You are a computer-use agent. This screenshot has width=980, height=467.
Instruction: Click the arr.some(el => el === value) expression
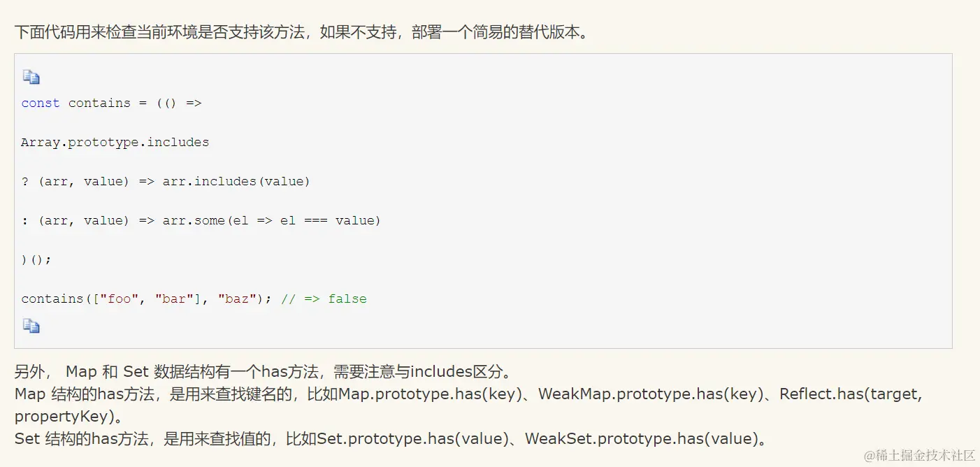click(271, 220)
